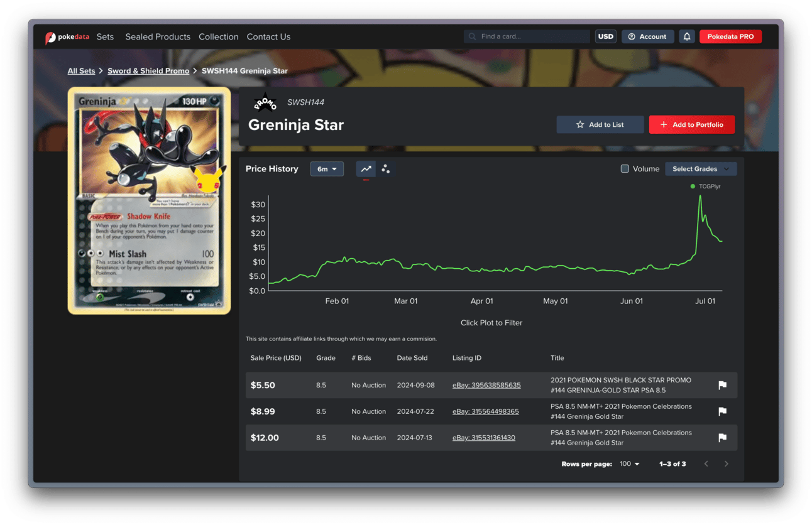Image resolution: width=812 pixels, height=525 pixels.
Task: Click the 'Click Plot to Filter' hint
Action: pyautogui.click(x=491, y=323)
